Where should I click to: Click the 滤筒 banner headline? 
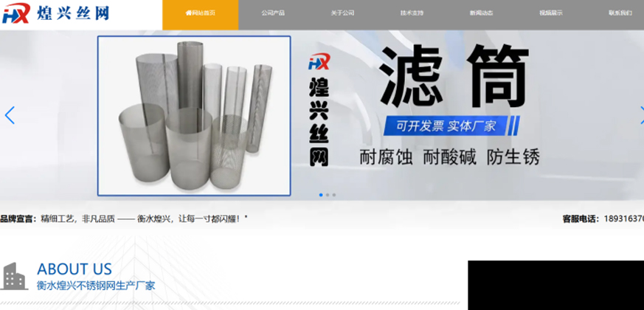coord(454,76)
